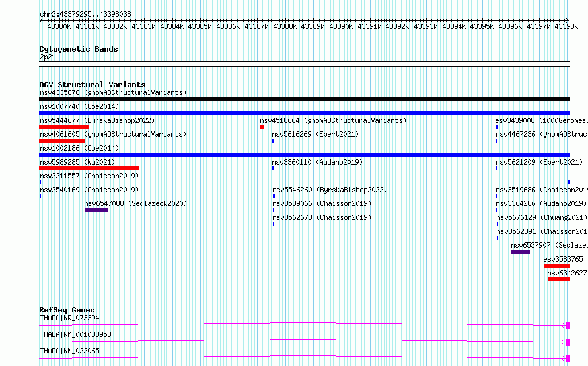Open the esv3439008 1000Genomes label
The image size is (588, 366).
541,120
